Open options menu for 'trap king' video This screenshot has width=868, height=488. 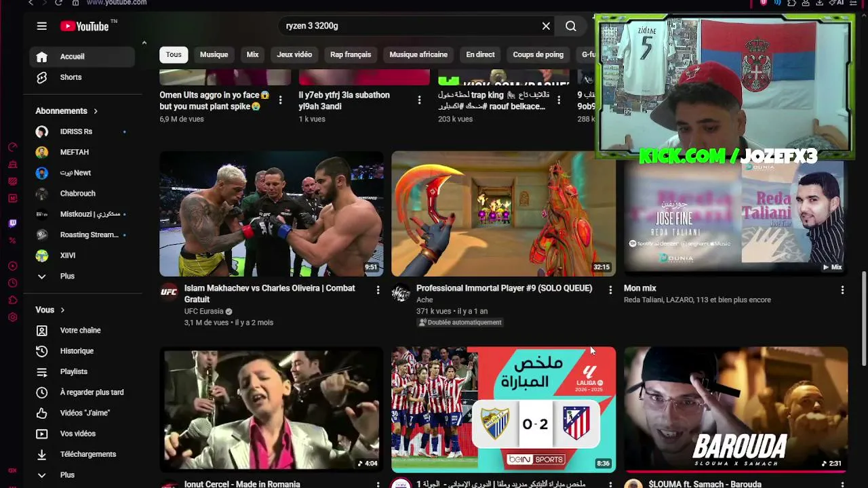coord(558,100)
